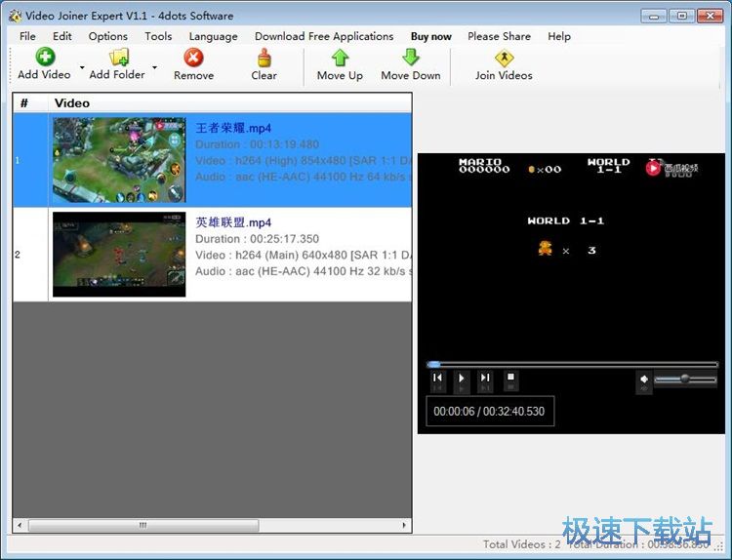This screenshot has height=560, width=732.
Task: Select the 英雄联盟.mp4 thumbnail
Action: tap(119, 255)
